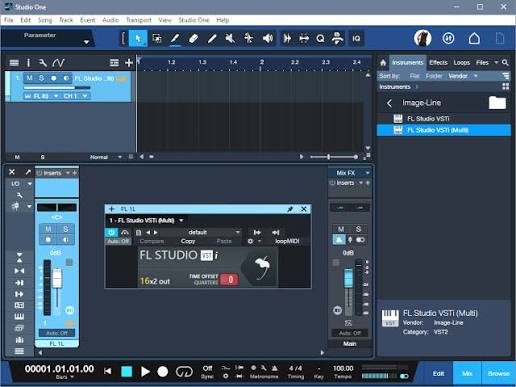Select the Range tool
Screen dimensions: 516x387
click(157, 38)
